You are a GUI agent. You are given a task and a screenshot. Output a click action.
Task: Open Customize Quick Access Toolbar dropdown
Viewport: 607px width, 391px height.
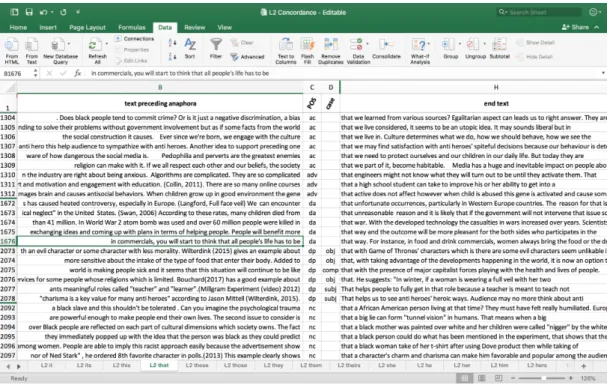coord(78,12)
